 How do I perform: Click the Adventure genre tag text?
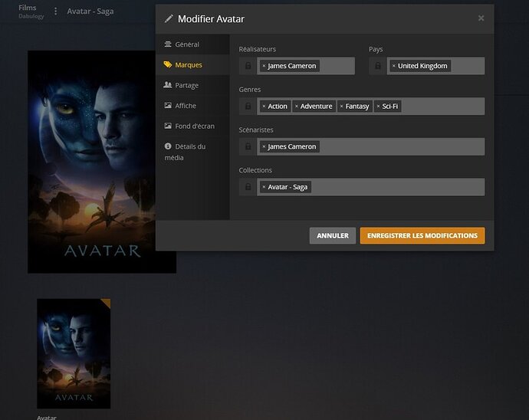(x=316, y=107)
